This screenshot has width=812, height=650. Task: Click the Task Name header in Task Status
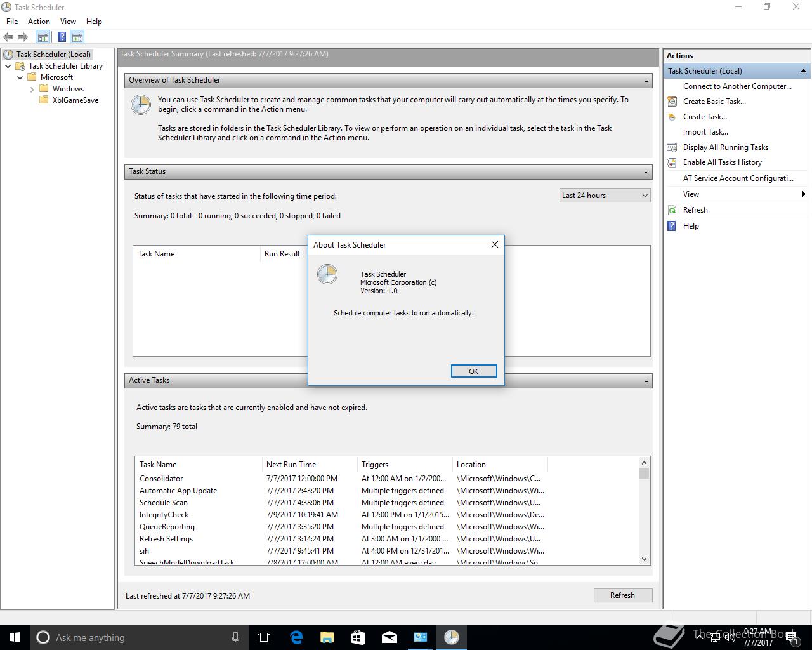[197, 254]
